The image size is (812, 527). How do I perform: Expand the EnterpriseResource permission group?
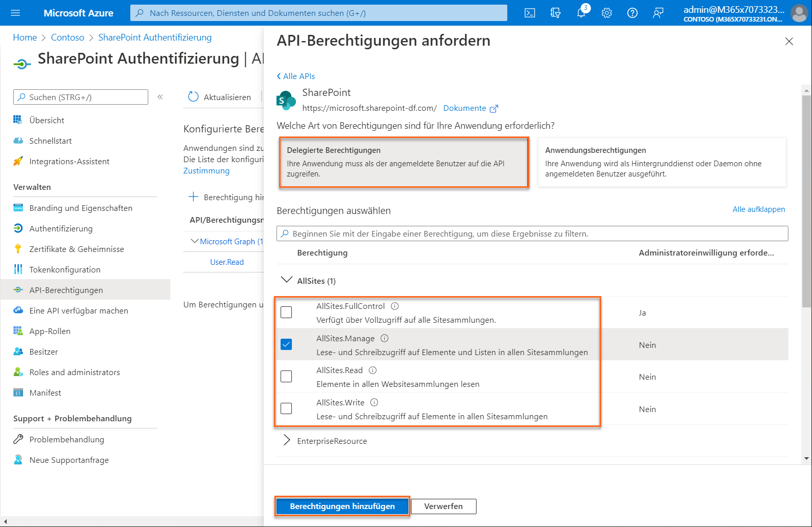(x=287, y=440)
